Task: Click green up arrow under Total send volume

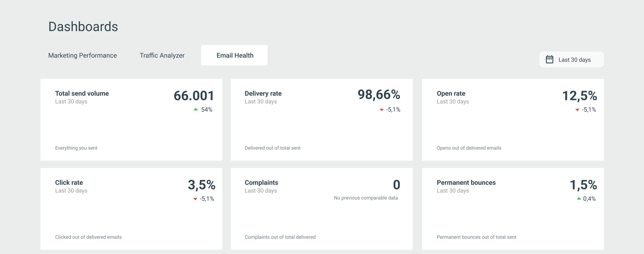Action: [x=196, y=109]
